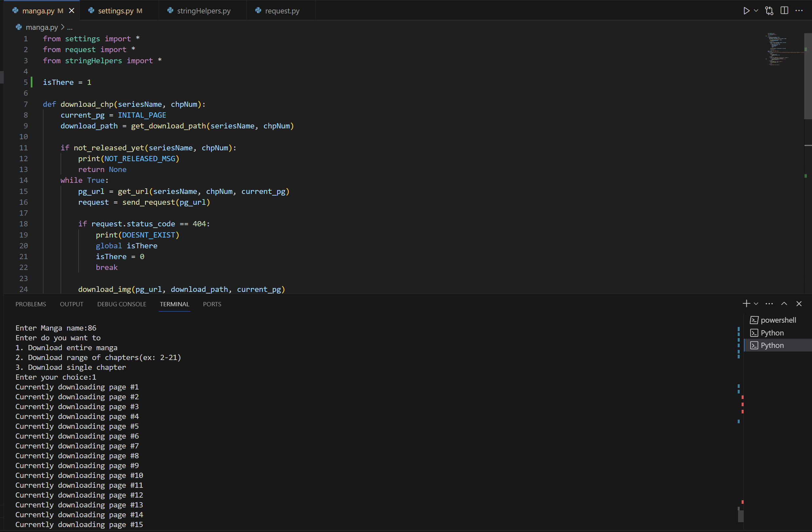Open changes compare icon in editor toolbar
Screen dimensions: 812x532
pyautogui.click(x=769, y=10)
